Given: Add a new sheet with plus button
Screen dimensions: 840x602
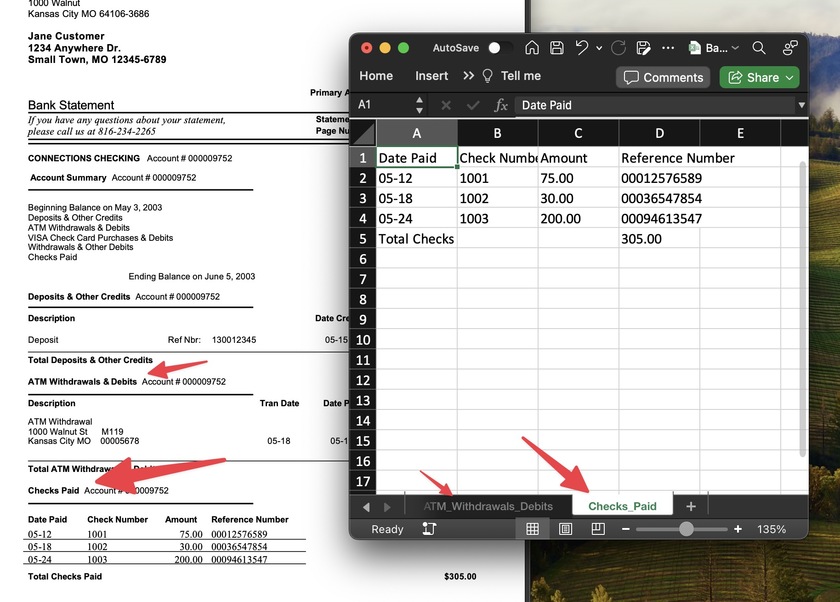Looking at the screenshot, I should tap(690, 506).
